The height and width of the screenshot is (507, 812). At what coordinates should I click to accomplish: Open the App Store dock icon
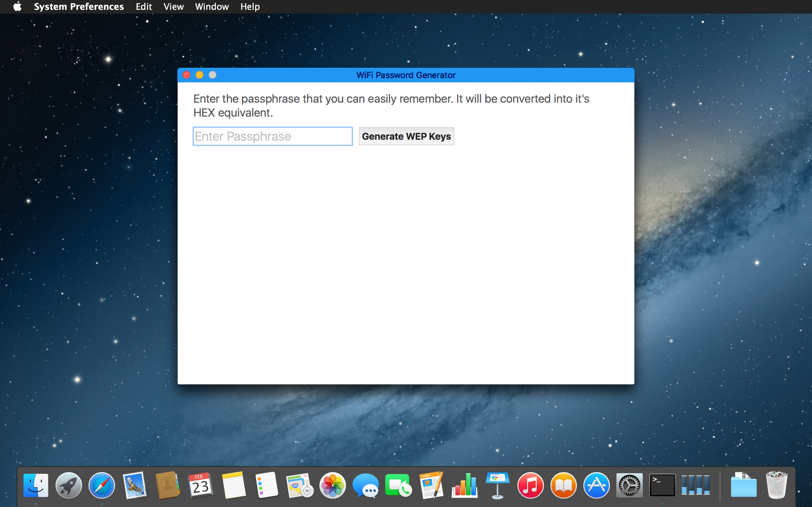(x=596, y=485)
